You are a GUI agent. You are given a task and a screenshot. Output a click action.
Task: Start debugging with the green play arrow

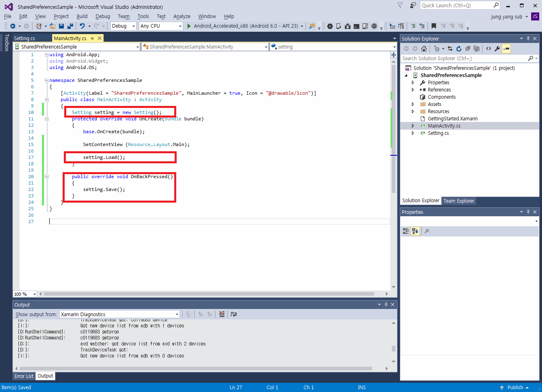189,26
